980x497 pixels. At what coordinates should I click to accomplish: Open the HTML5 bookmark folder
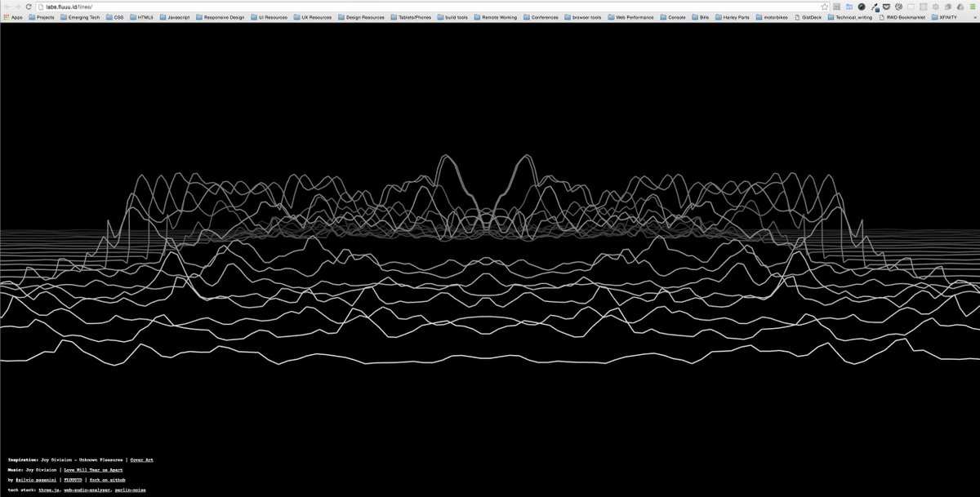140,17
